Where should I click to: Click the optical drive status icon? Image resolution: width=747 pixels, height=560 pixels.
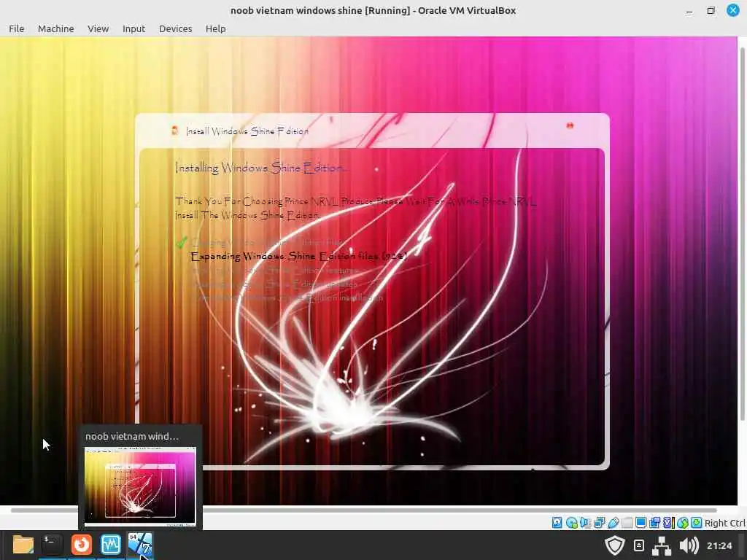572,523
